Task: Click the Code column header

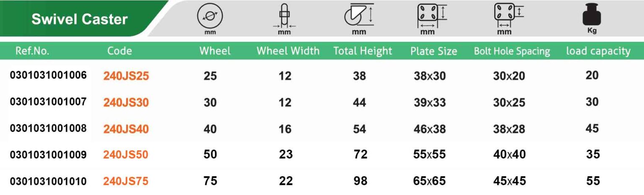Action: pos(119,51)
